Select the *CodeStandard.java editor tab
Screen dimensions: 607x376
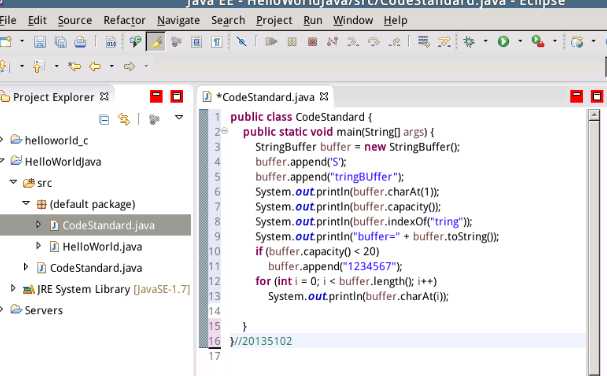tap(265, 97)
